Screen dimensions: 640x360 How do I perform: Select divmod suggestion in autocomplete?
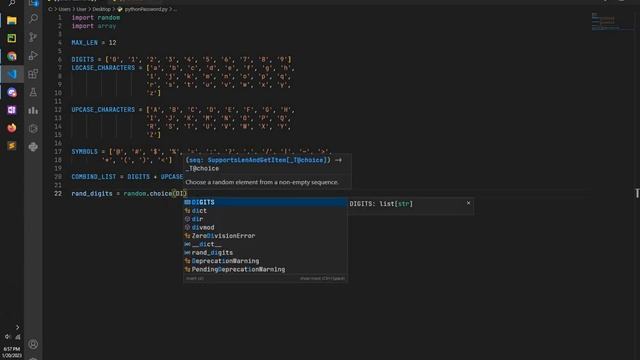[264, 227]
